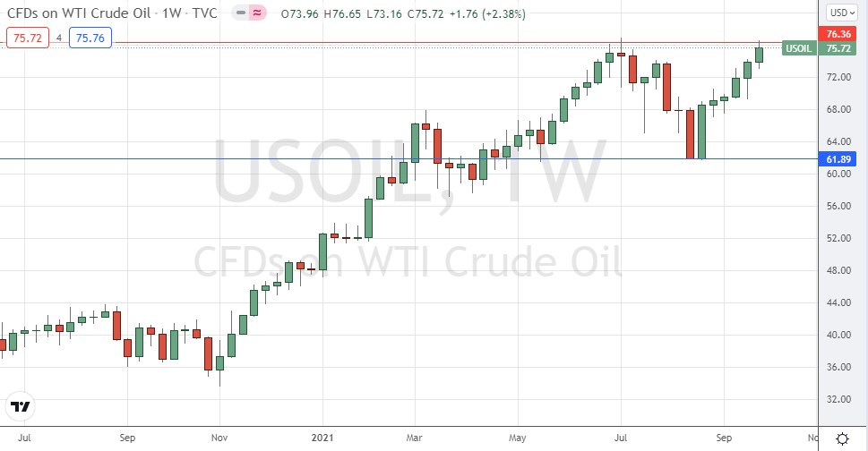Click the 2021 label on the time axis

coord(320,438)
